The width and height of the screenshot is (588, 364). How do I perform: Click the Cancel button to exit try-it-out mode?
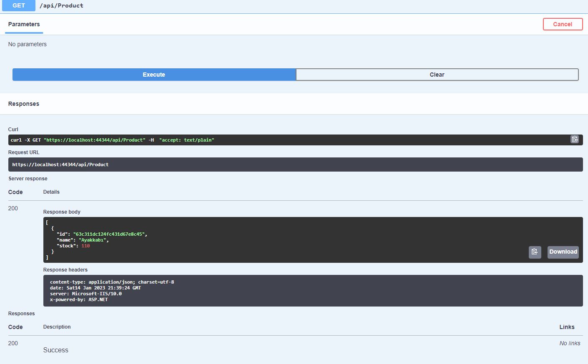click(563, 24)
